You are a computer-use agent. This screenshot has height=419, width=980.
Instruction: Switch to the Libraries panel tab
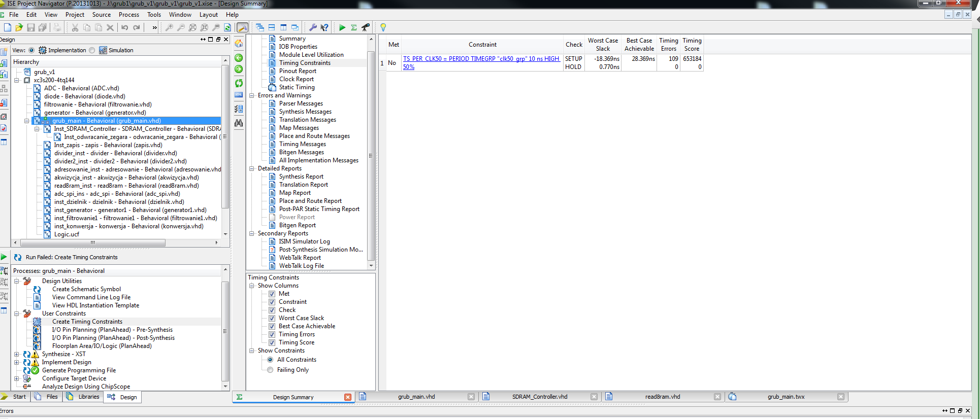click(83, 397)
